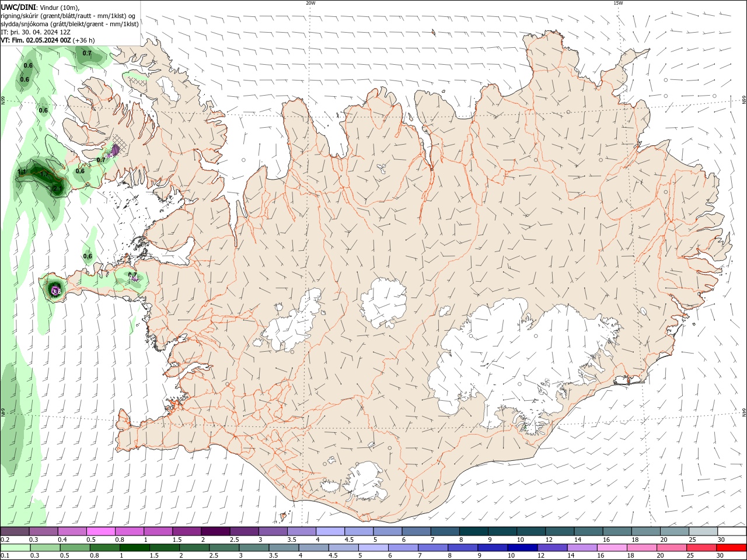Pick the gray-green 3 swatch in the bottom legend row
Image resolution: width=747 pixels, height=560 pixels.
pos(253,548)
